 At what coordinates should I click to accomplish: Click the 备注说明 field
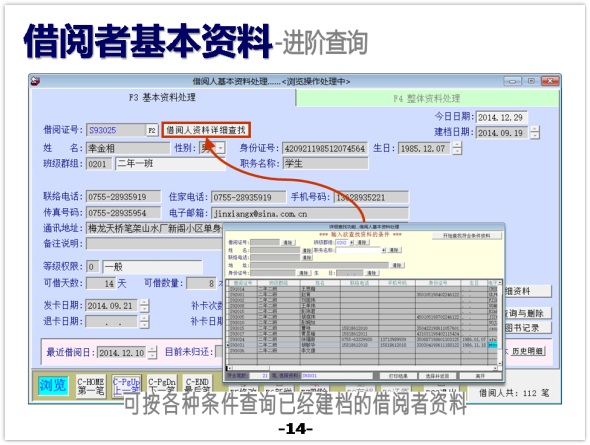[154, 244]
